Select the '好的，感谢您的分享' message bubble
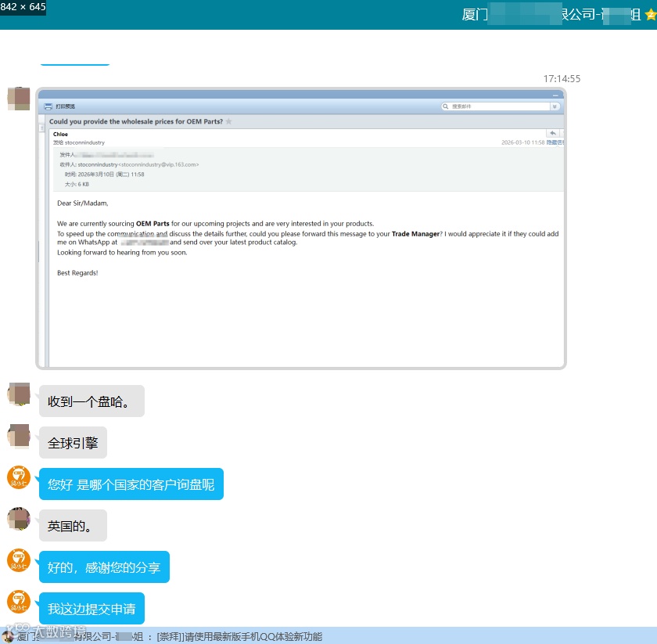Viewport: 657px width, 644px height. point(104,567)
